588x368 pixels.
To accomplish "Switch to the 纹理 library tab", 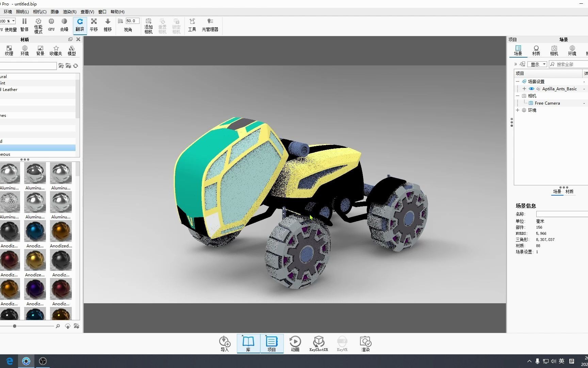I will 9,50.
